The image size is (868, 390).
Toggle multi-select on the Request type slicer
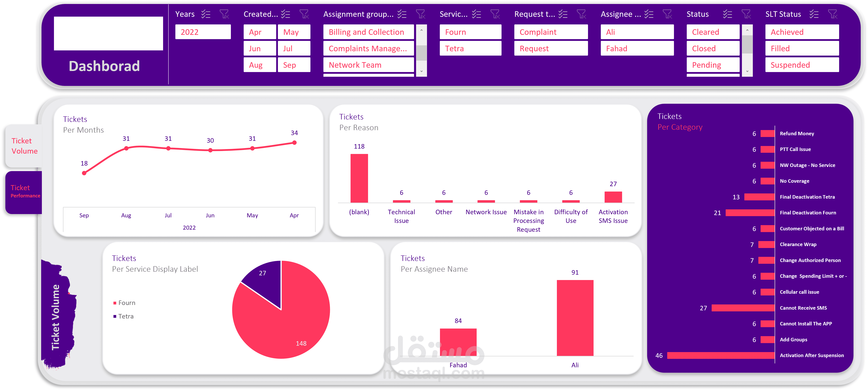tap(563, 14)
